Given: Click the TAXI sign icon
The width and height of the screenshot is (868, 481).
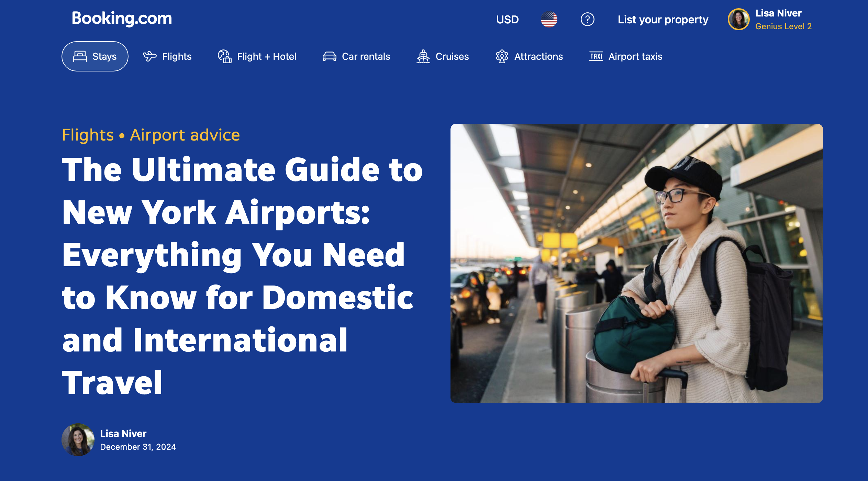Looking at the screenshot, I should (x=596, y=56).
